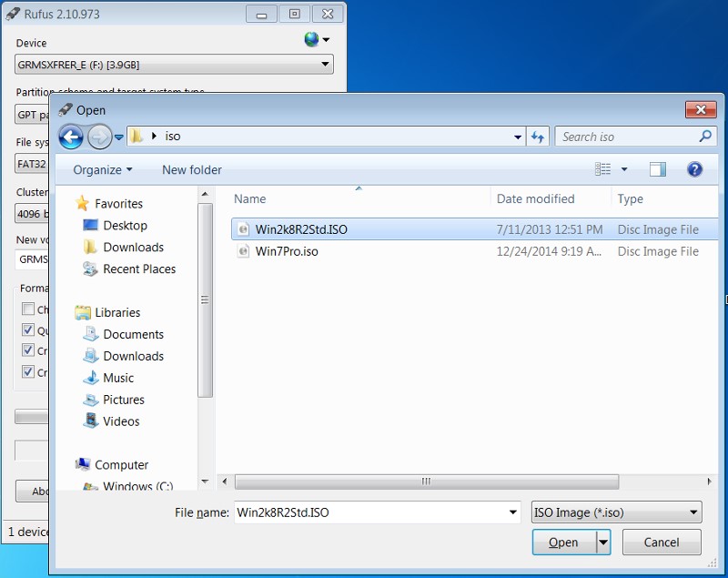The width and height of the screenshot is (728, 578).
Task: Open Windows (C:) drive in navigation pane
Action: point(138,486)
